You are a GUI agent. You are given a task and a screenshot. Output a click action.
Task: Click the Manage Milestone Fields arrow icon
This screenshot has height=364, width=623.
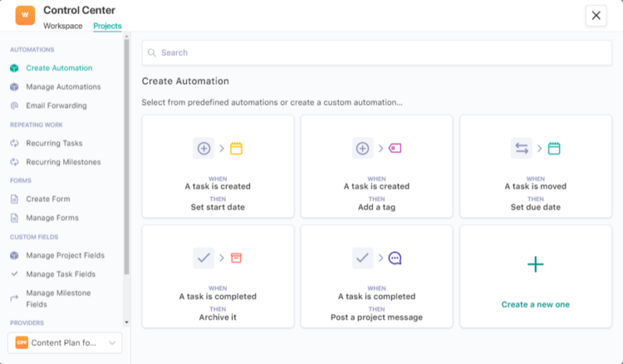tap(14, 299)
